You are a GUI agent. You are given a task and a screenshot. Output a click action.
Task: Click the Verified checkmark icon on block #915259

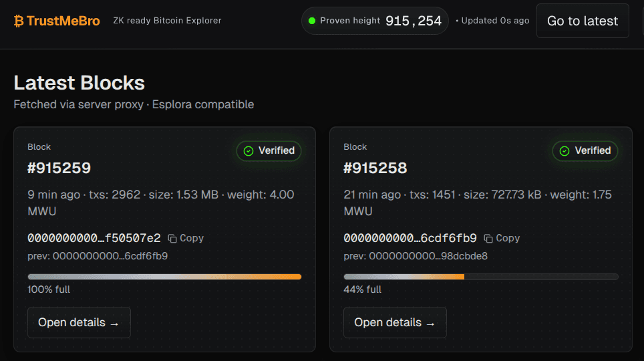point(249,151)
